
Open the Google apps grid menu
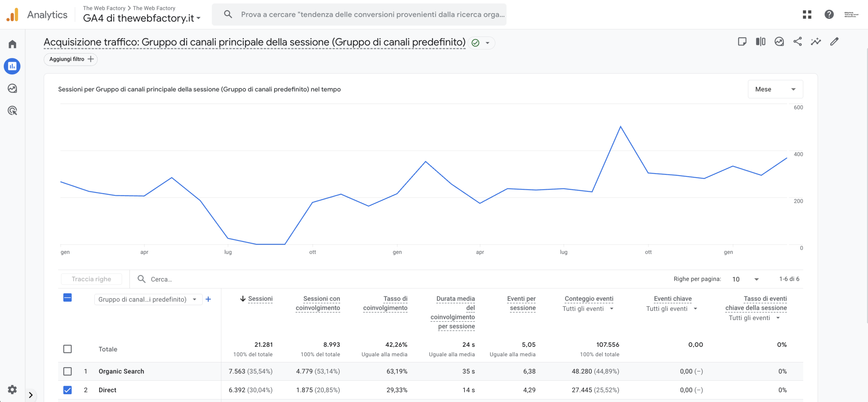pyautogui.click(x=807, y=15)
